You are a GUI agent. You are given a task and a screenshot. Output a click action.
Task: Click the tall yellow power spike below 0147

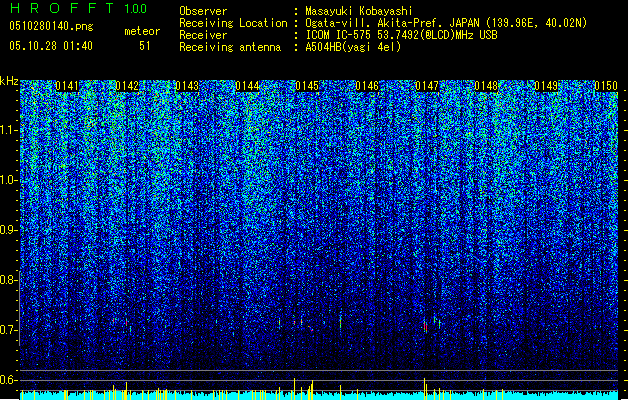[x=424, y=388]
